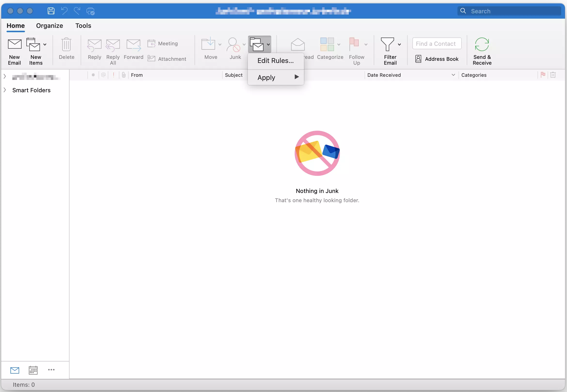The height and width of the screenshot is (392, 567).
Task: Sort by Date Received column
Action: [384, 75]
